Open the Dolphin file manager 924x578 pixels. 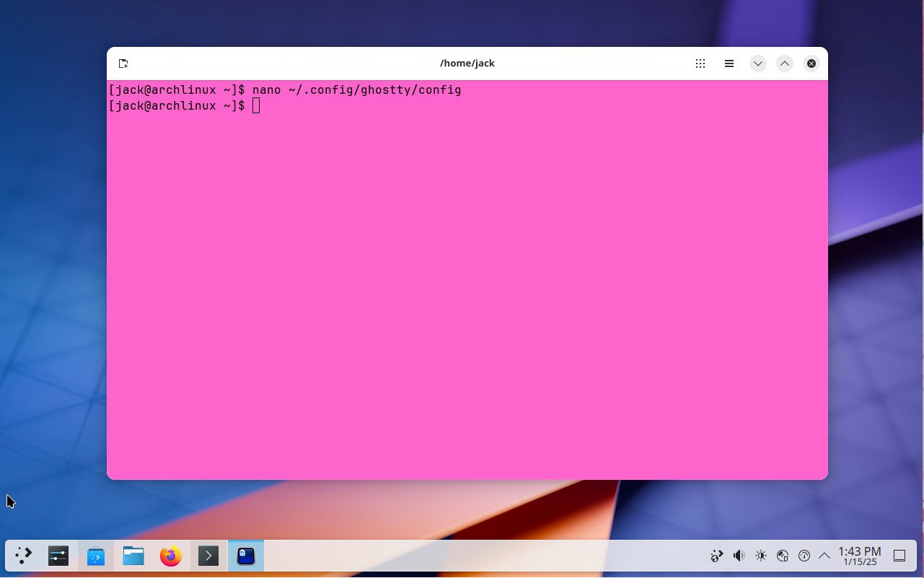(133, 556)
